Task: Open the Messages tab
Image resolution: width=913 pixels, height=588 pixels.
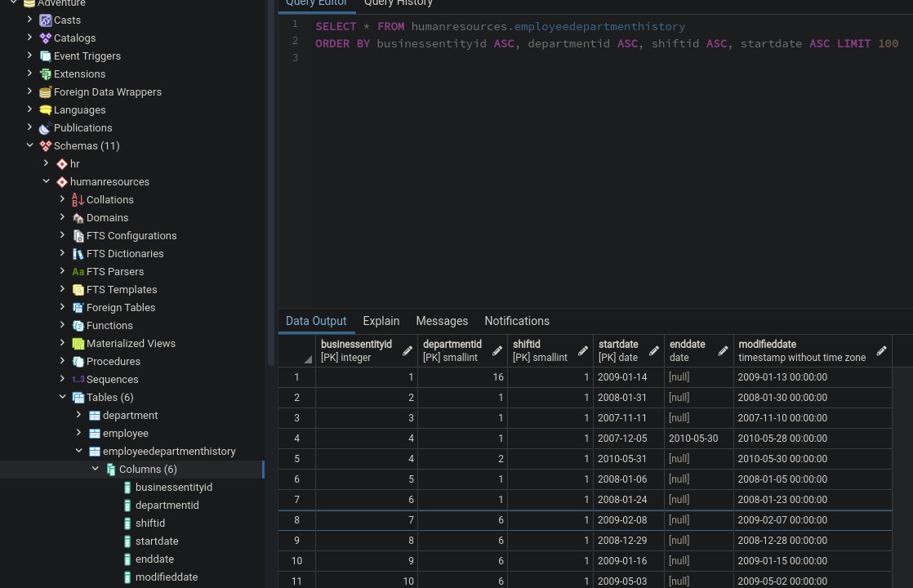Action: [442, 321]
